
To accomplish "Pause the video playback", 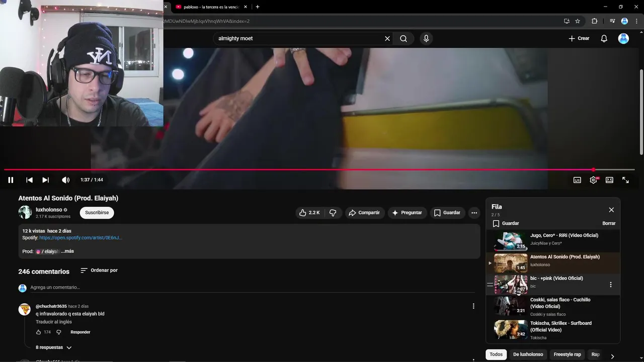I will [x=11, y=180].
